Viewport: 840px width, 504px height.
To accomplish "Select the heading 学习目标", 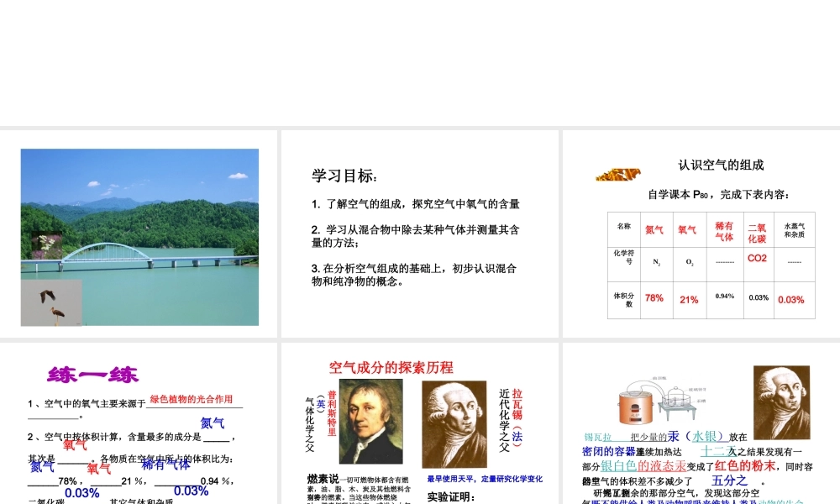I will tap(344, 176).
